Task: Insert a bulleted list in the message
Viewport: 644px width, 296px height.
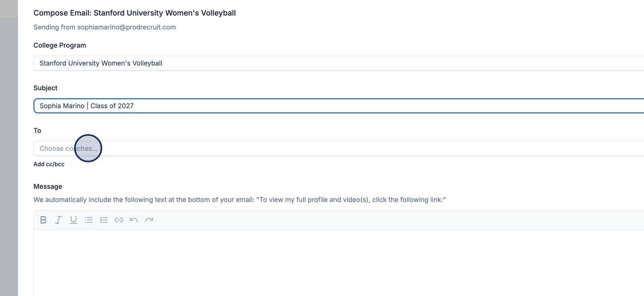Action: click(89, 220)
